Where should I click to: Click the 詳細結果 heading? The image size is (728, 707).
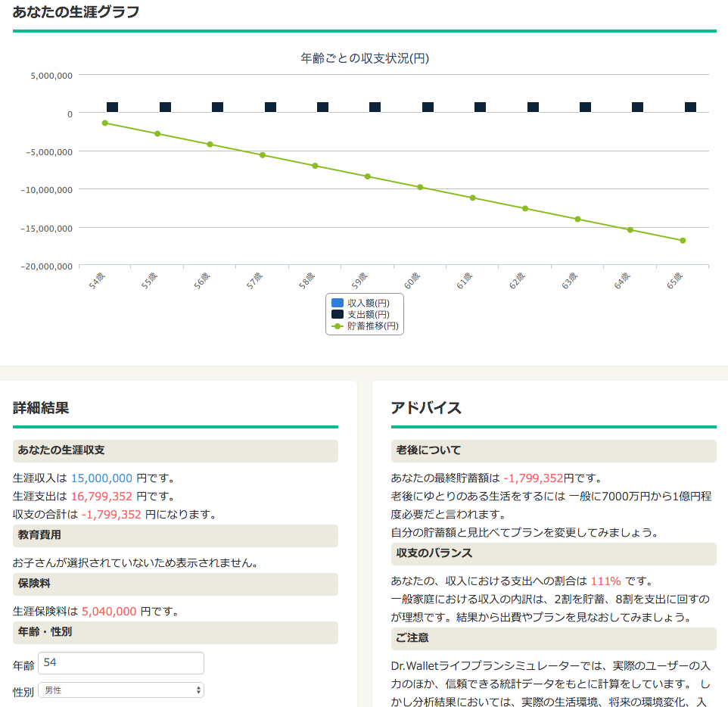point(41,408)
